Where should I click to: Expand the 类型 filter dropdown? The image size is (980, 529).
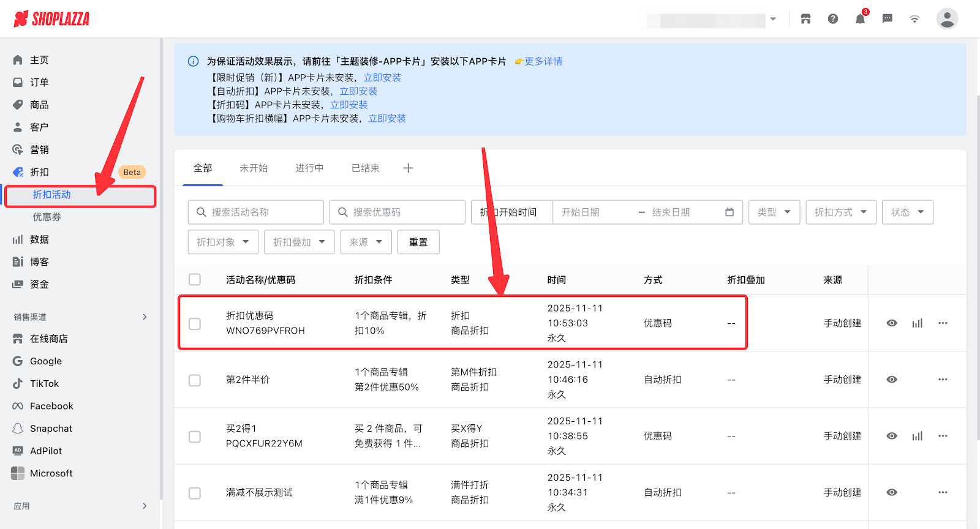point(774,212)
